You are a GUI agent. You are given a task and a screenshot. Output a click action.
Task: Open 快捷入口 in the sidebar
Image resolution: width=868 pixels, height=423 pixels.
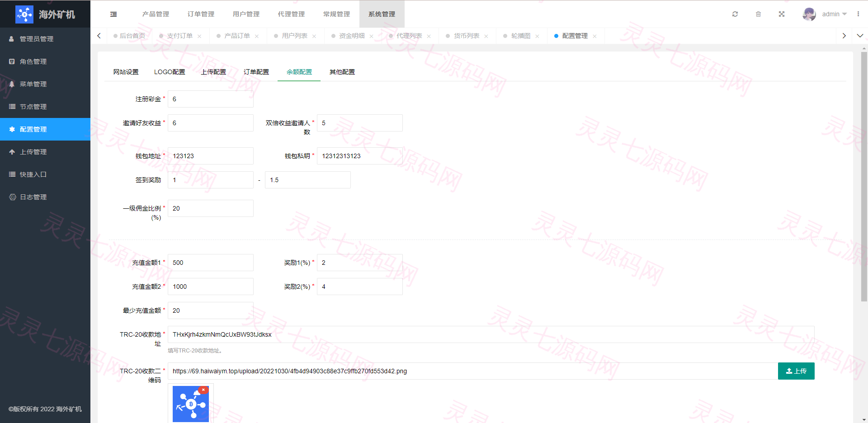[x=45, y=174]
